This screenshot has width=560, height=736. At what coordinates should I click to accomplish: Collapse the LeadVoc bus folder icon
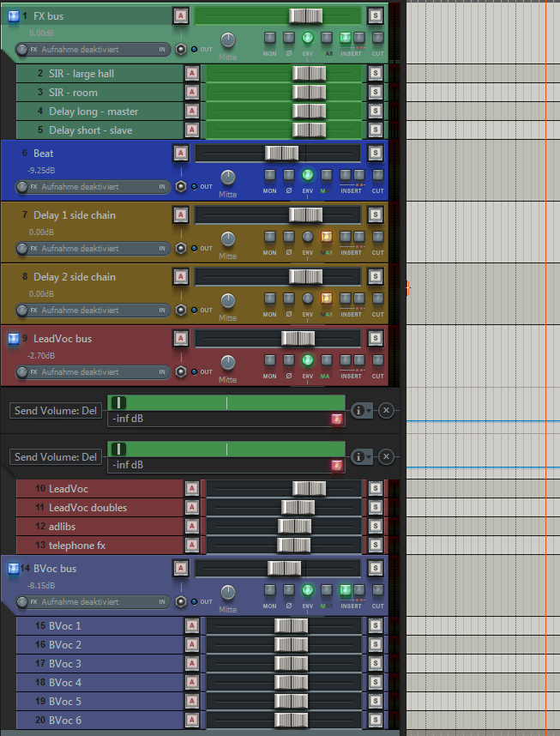tap(14, 339)
